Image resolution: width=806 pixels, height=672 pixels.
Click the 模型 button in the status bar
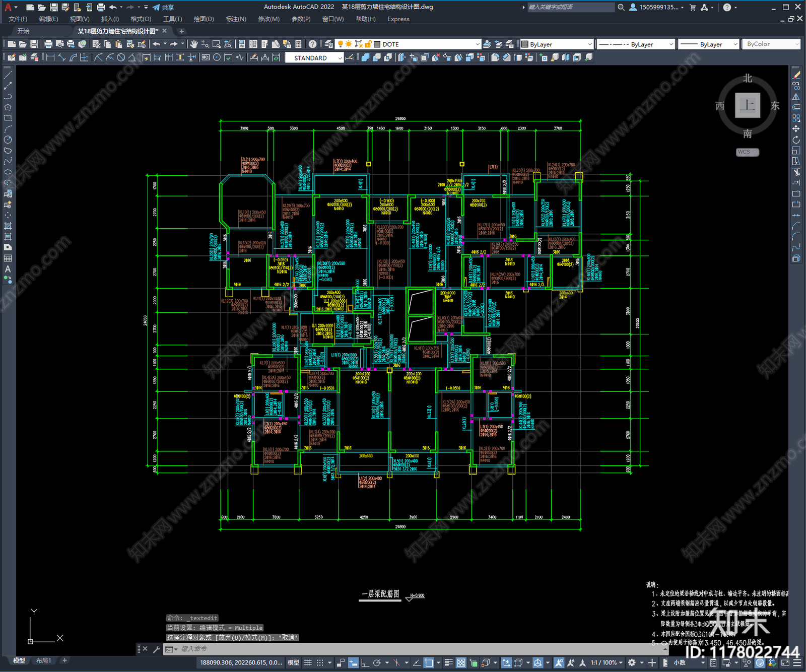[293, 662]
